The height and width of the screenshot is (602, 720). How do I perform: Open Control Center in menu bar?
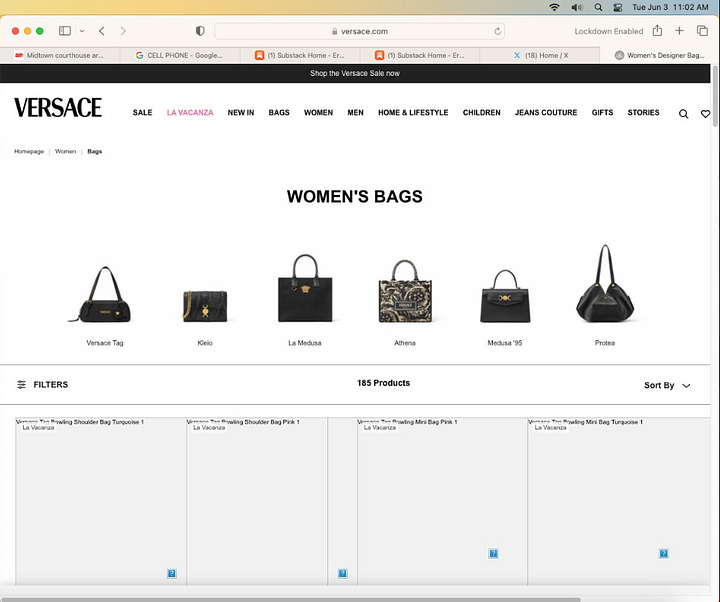pyautogui.click(x=618, y=7)
